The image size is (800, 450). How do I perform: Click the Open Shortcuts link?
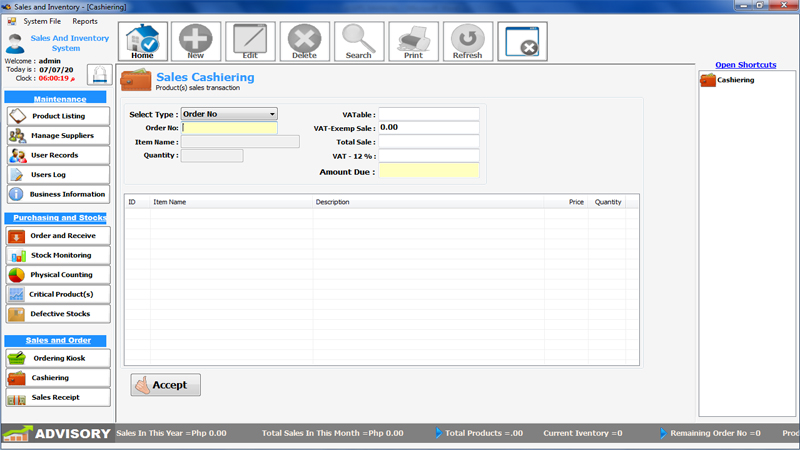pyautogui.click(x=745, y=65)
